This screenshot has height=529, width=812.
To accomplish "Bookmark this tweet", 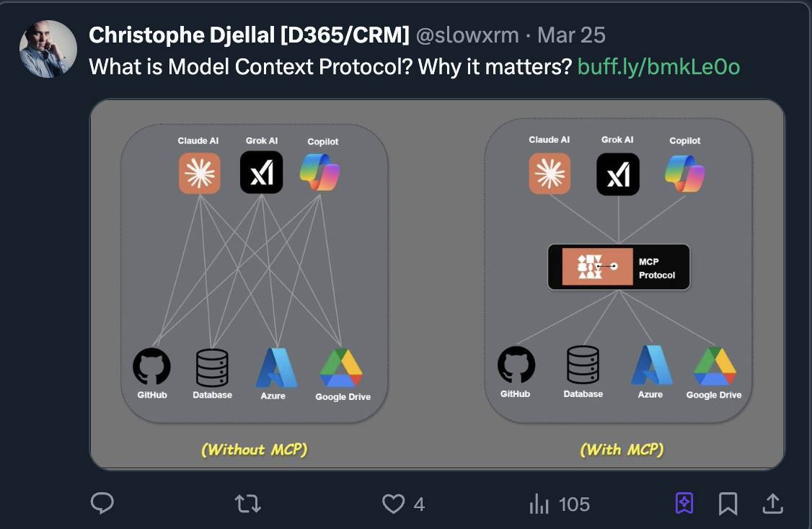I will click(728, 503).
